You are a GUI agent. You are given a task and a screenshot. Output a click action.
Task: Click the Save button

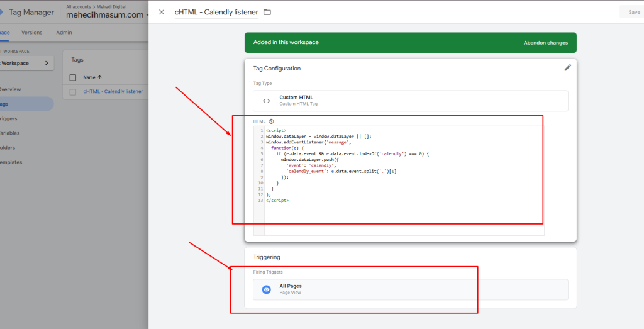634,12
